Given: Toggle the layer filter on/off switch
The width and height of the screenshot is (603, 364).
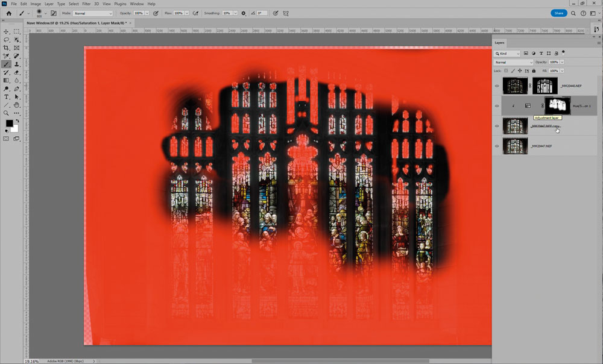Looking at the screenshot, I should tap(563, 52).
